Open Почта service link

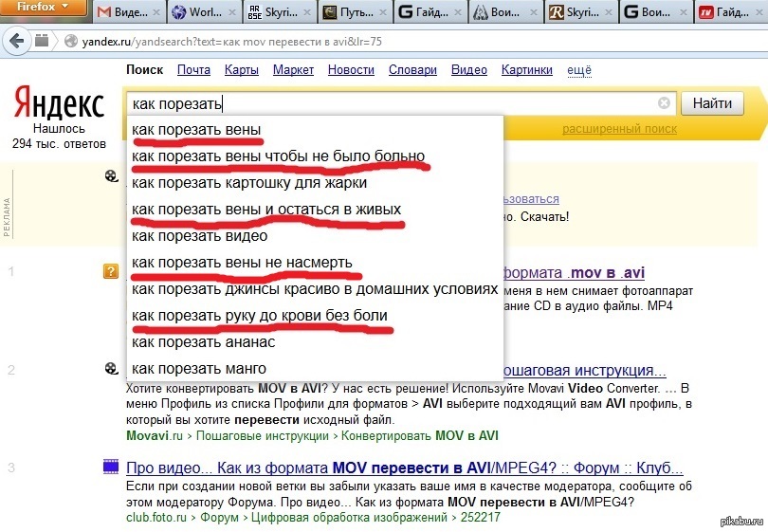click(x=193, y=70)
